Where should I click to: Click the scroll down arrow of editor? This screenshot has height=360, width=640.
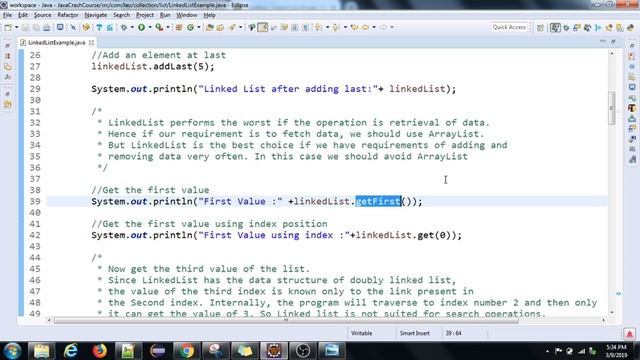(611, 313)
